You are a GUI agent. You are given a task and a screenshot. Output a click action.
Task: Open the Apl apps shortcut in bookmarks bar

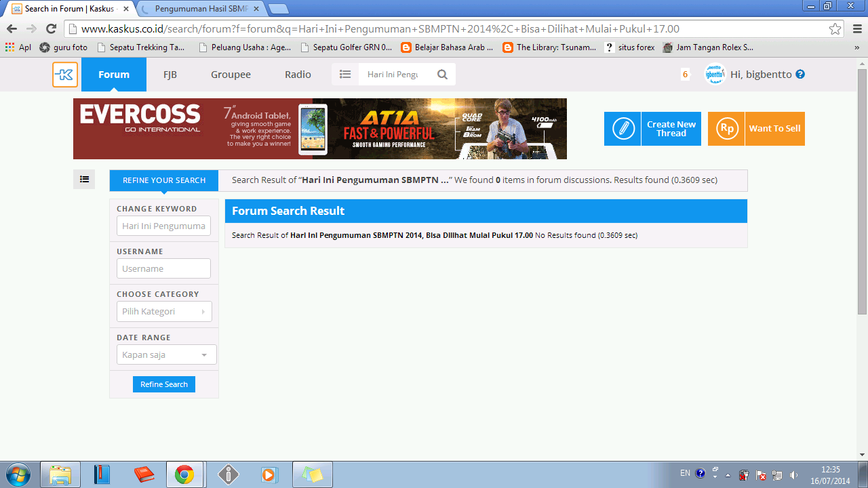[x=18, y=47]
